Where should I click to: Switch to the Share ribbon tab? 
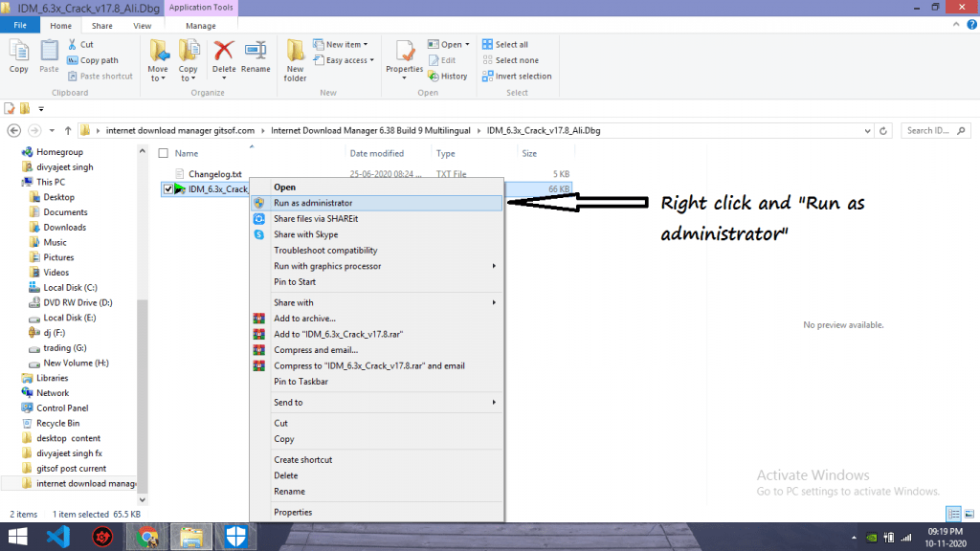point(101,26)
